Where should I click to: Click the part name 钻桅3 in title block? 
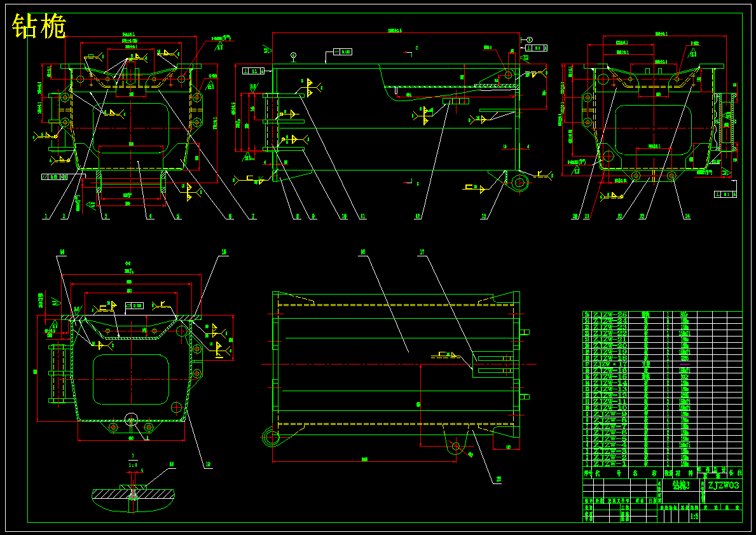(681, 485)
